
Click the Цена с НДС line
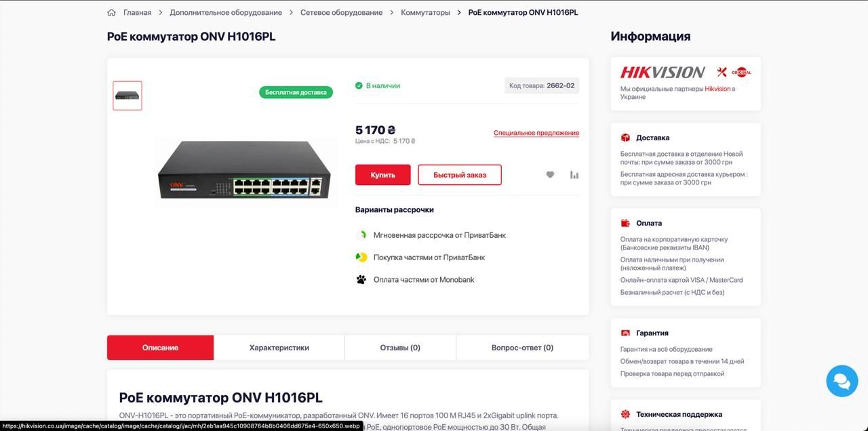point(385,141)
